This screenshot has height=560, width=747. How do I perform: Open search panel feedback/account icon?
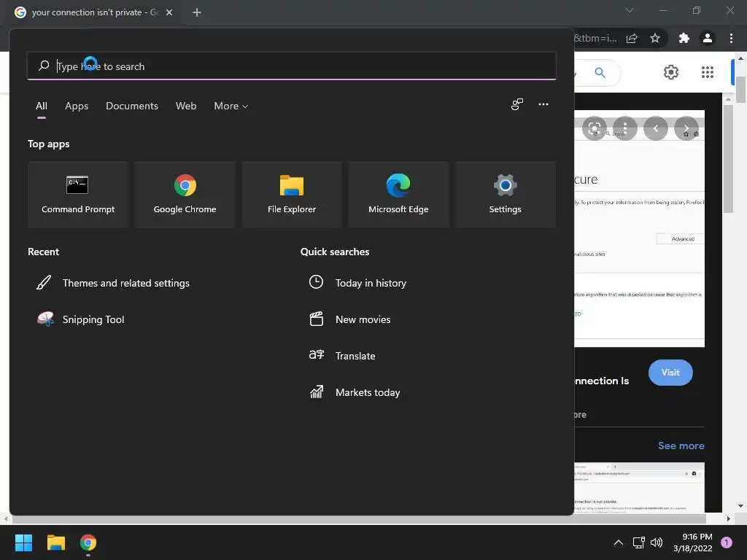[517, 104]
